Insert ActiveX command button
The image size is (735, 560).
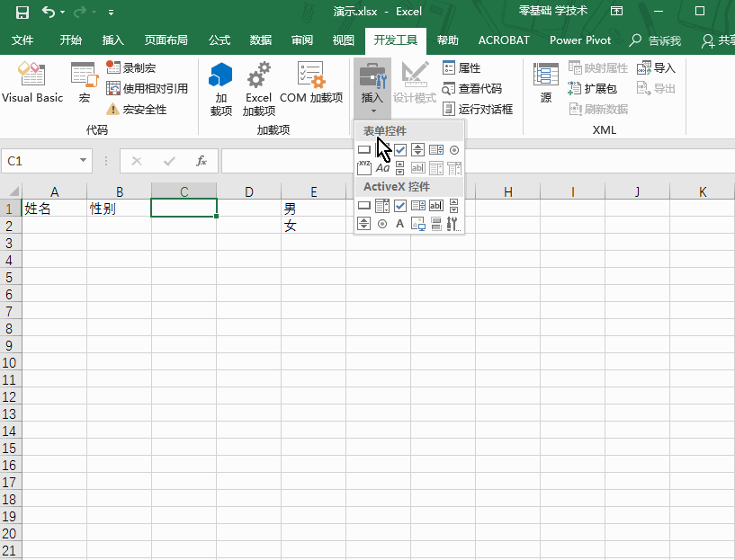pyautogui.click(x=364, y=206)
